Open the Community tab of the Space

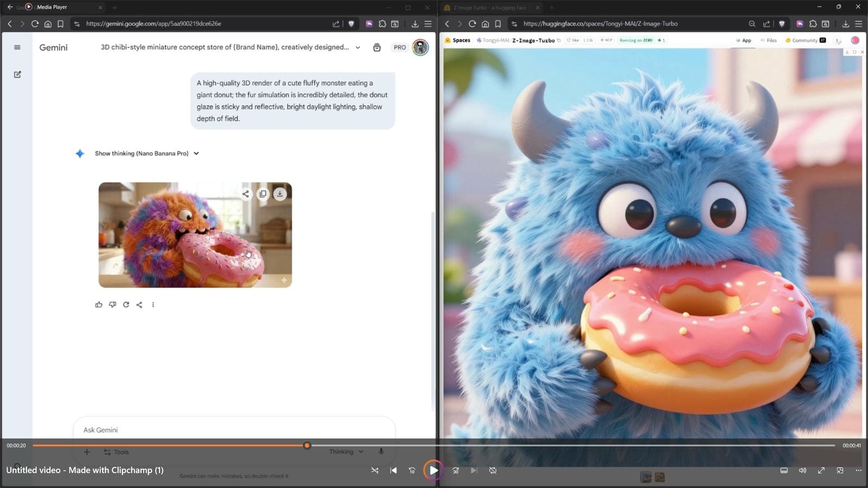click(x=805, y=40)
